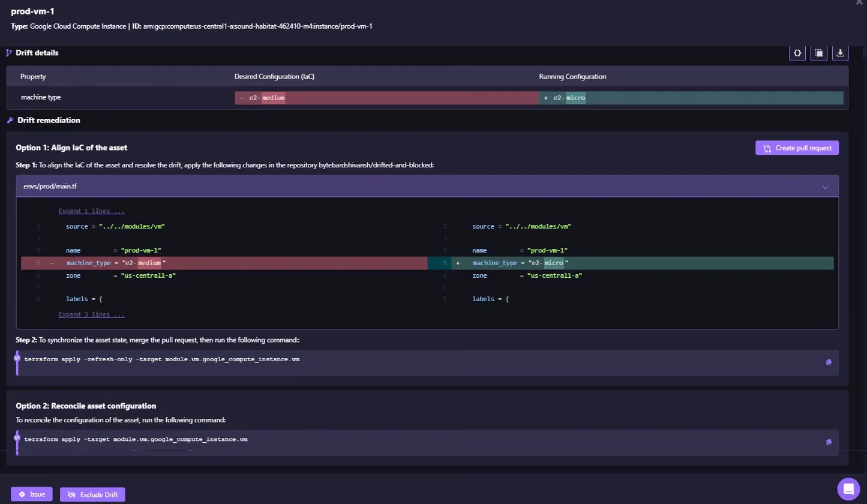Select the asset ID text in the header

tap(257, 26)
